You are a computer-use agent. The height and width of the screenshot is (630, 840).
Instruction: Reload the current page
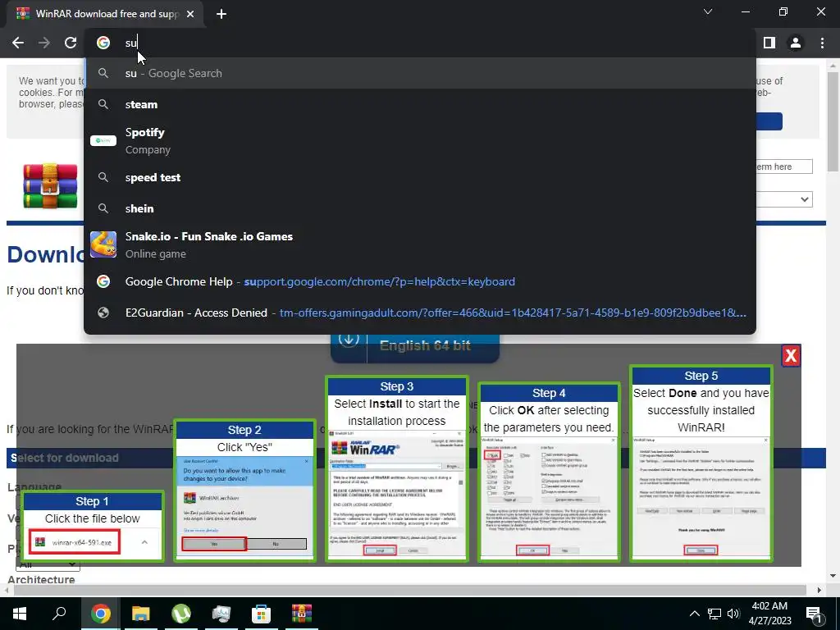71,43
